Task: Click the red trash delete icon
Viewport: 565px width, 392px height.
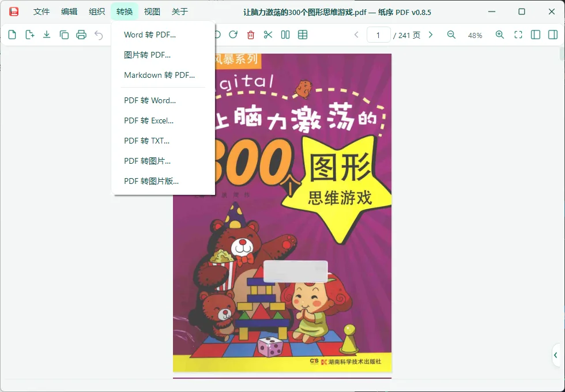Action: coord(251,35)
